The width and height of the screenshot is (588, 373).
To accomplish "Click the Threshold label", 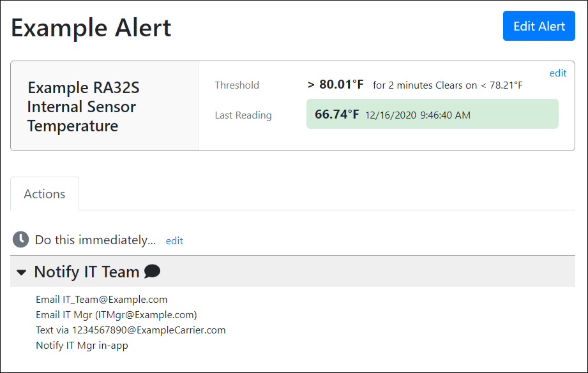I will point(237,85).
